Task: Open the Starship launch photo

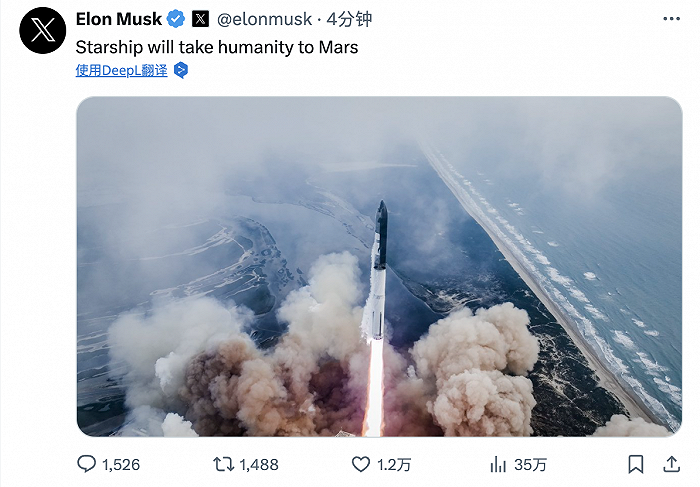Action: pos(379,266)
